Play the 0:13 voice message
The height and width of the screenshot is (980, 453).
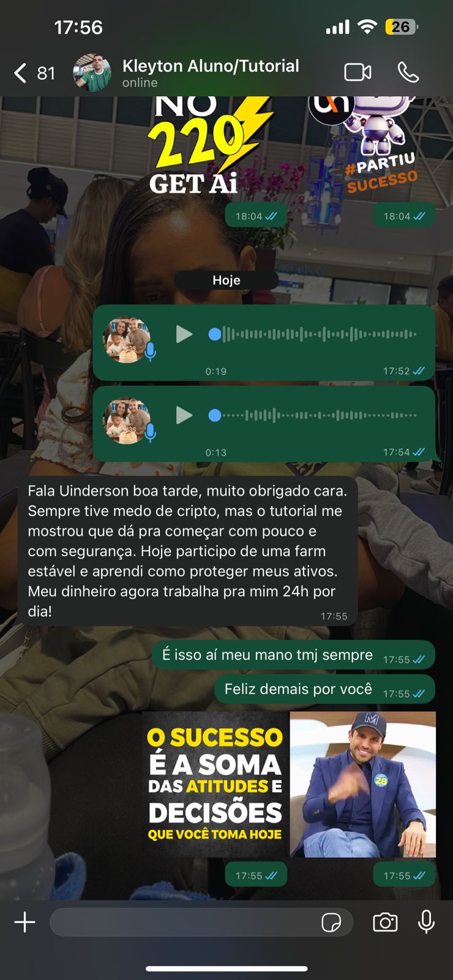[184, 415]
